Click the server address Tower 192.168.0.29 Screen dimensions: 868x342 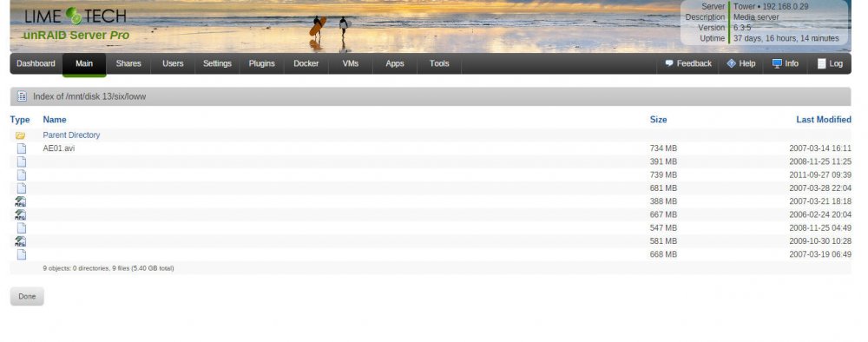coord(771,7)
